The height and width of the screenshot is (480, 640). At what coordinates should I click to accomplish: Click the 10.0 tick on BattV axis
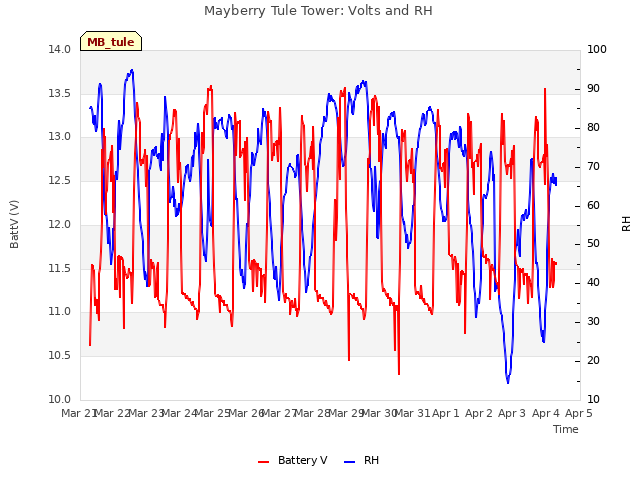(x=59, y=399)
